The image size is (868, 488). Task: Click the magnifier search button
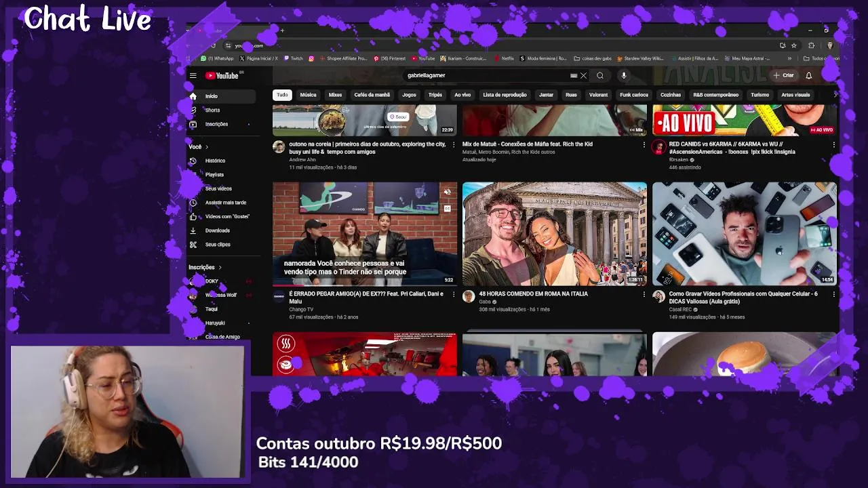pyautogui.click(x=600, y=76)
